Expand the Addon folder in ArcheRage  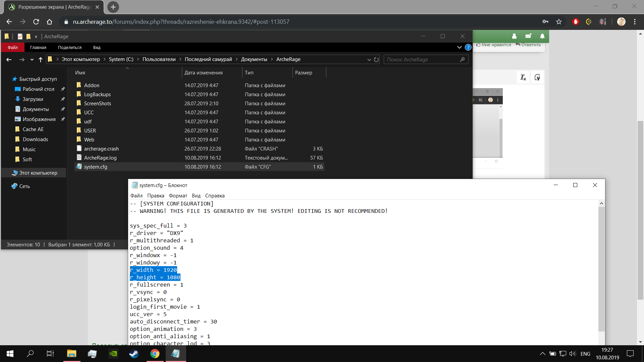(x=91, y=85)
